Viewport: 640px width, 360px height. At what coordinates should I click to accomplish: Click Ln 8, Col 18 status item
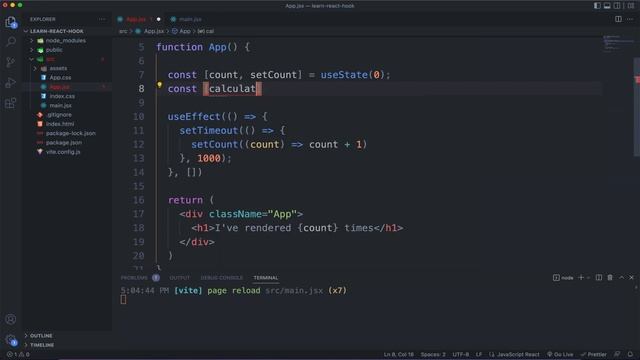pyautogui.click(x=399, y=354)
